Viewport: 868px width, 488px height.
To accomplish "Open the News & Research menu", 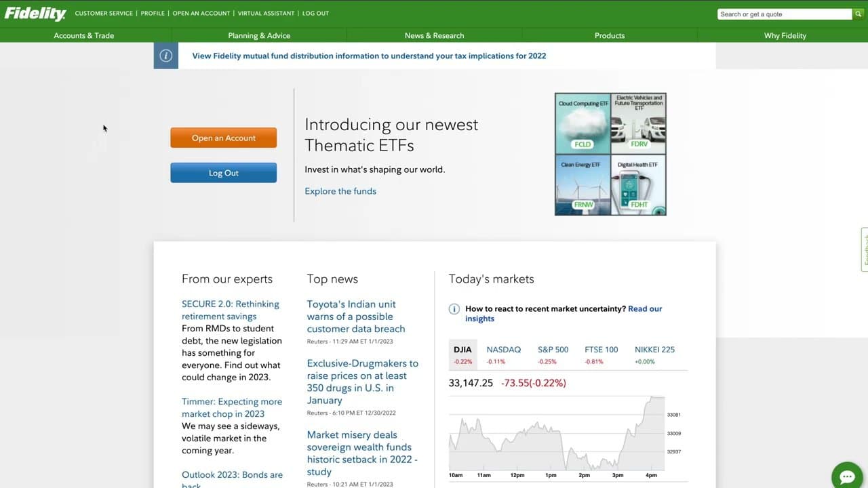I will coord(434,35).
